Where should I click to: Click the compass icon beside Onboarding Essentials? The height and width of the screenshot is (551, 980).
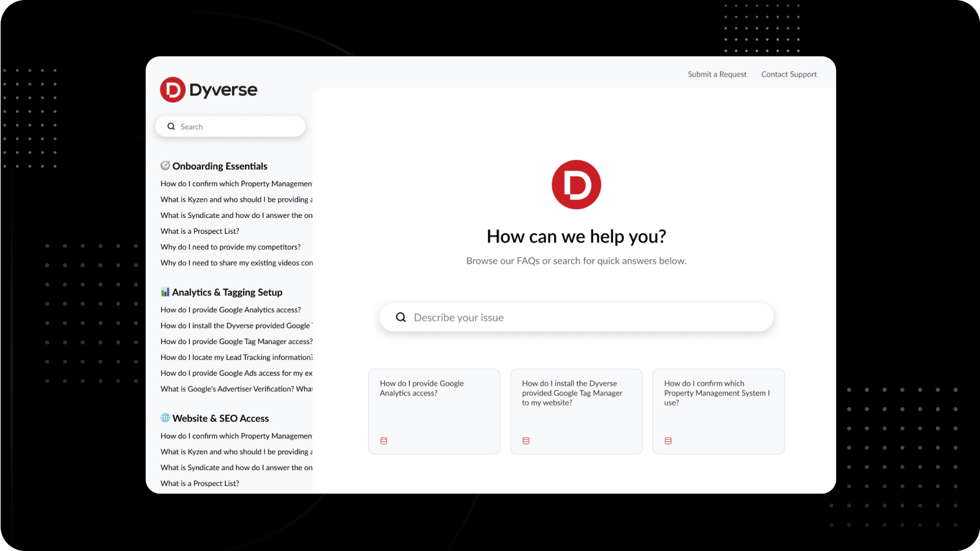(165, 165)
